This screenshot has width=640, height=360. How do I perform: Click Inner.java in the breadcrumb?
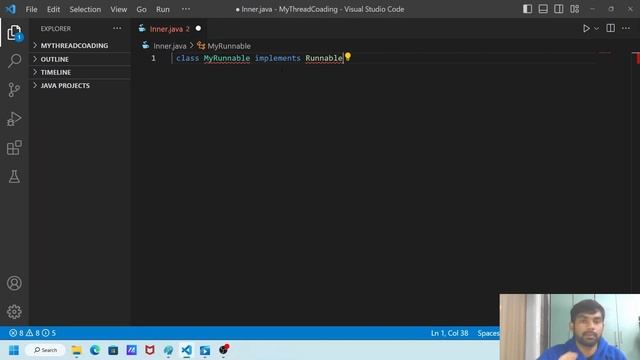tap(170, 46)
